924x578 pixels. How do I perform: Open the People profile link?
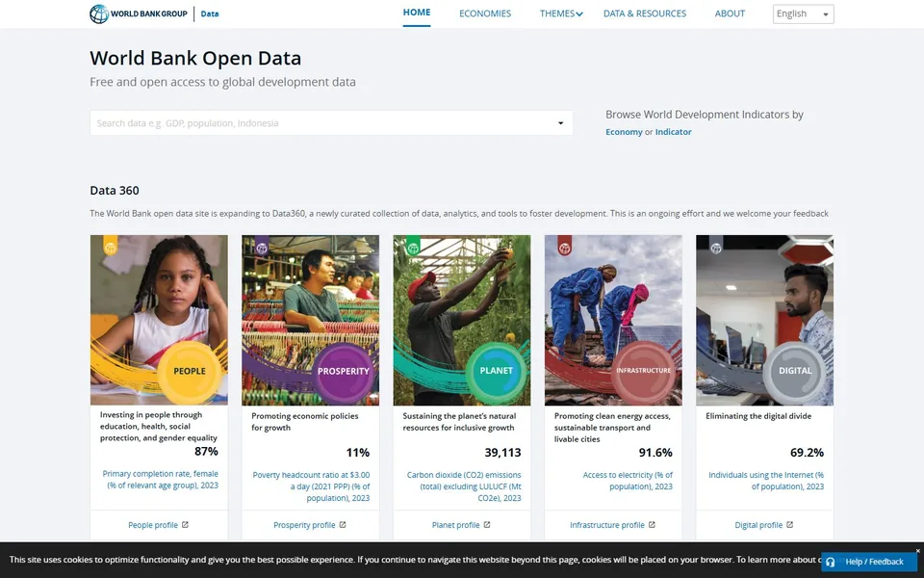pyautogui.click(x=153, y=525)
